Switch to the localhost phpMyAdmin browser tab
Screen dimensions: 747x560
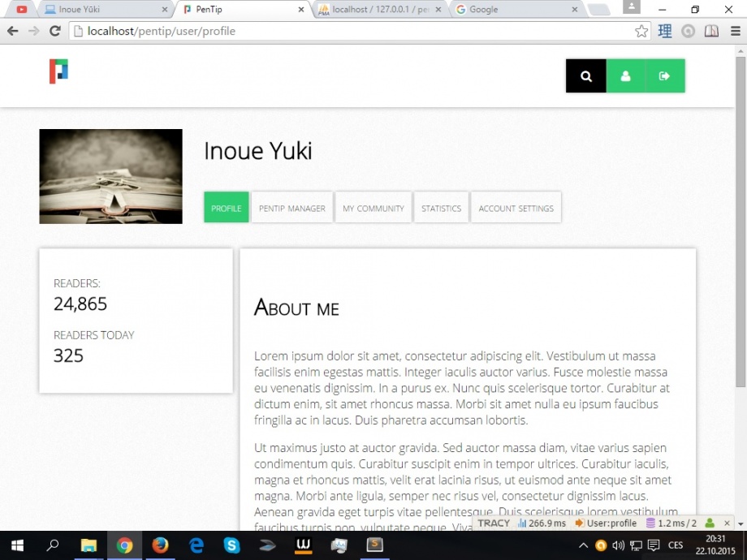tap(378, 9)
